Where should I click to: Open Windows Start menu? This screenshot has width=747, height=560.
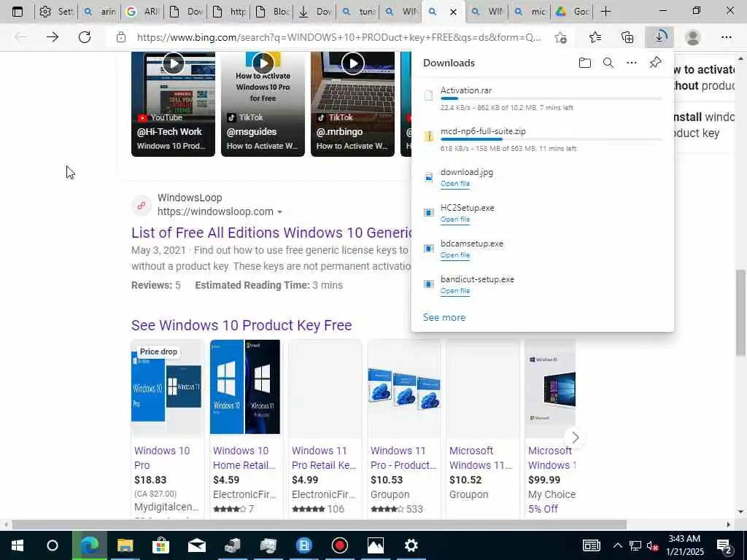(18, 545)
